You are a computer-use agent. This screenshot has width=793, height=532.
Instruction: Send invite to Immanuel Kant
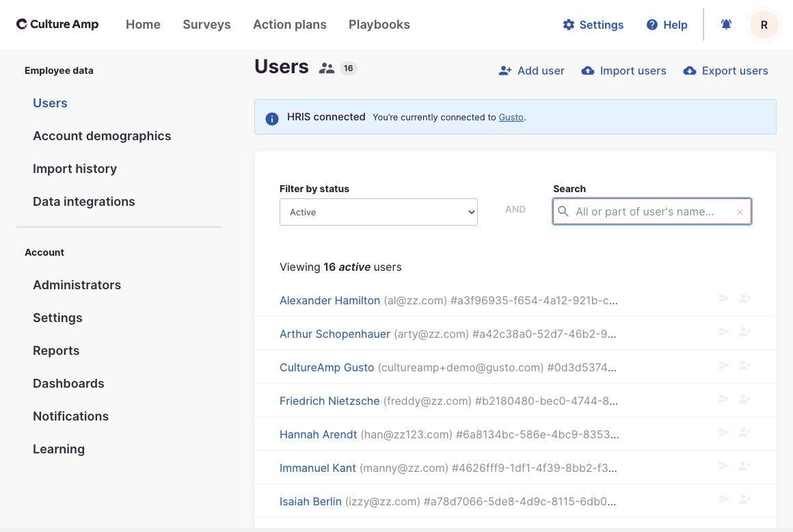click(x=724, y=466)
